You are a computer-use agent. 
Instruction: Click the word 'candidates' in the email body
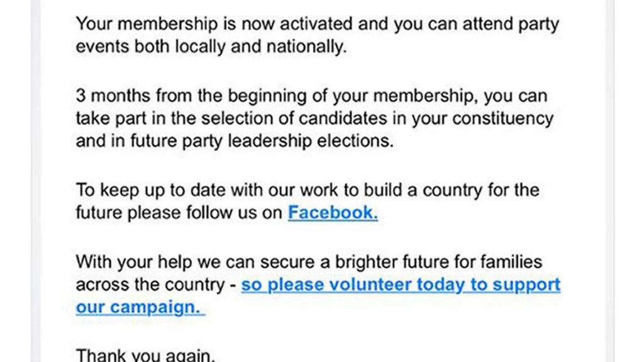[x=343, y=118]
